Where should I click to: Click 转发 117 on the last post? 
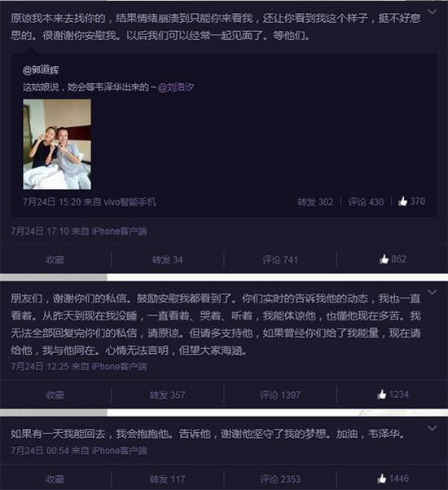point(167,479)
